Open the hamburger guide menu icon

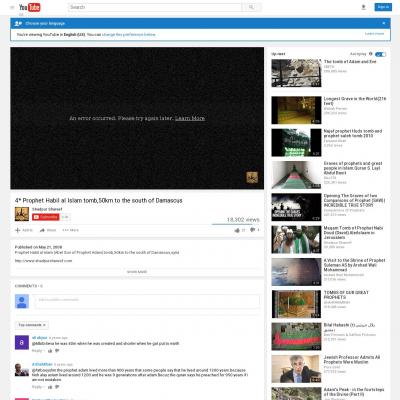click(12, 7)
